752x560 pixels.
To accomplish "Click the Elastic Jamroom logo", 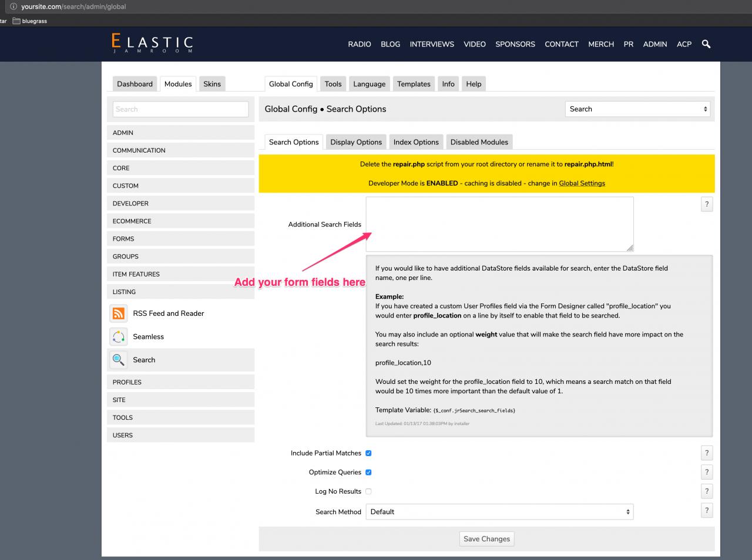I will pyautogui.click(x=152, y=43).
